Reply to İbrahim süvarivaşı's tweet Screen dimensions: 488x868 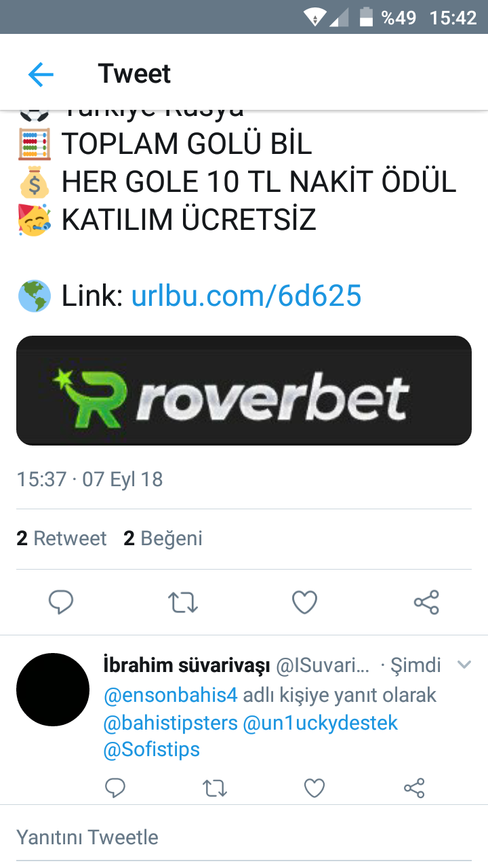pos(115,787)
